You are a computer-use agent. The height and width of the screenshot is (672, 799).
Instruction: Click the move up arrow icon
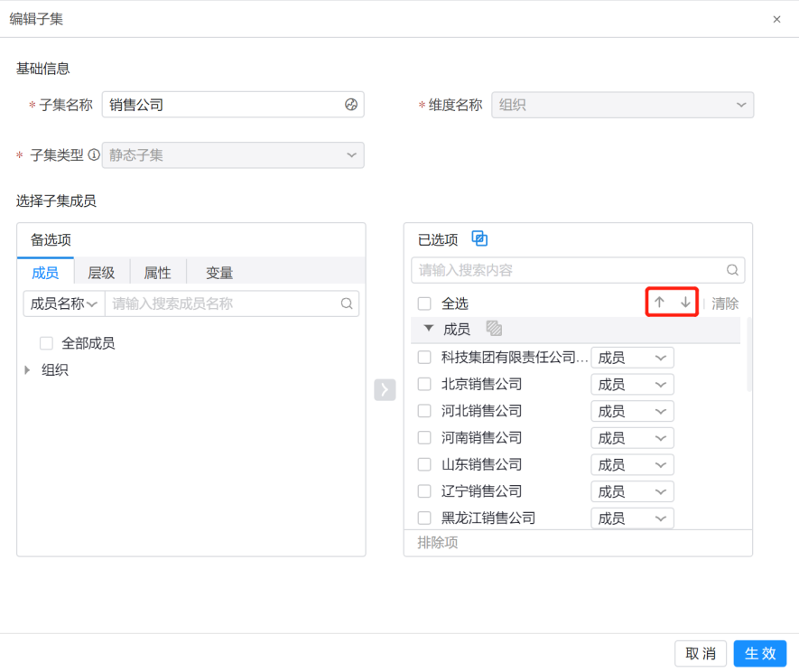(x=660, y=303)
